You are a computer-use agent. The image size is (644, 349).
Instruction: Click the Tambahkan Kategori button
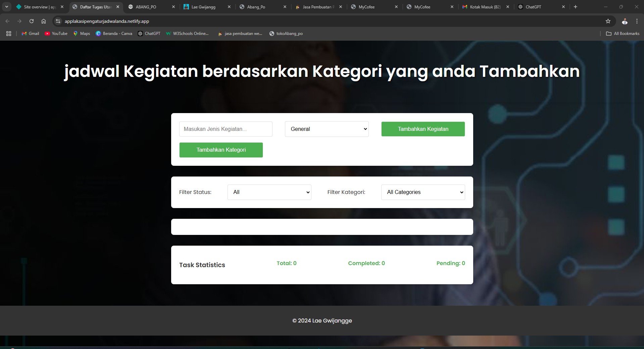[x=221, y=150]
